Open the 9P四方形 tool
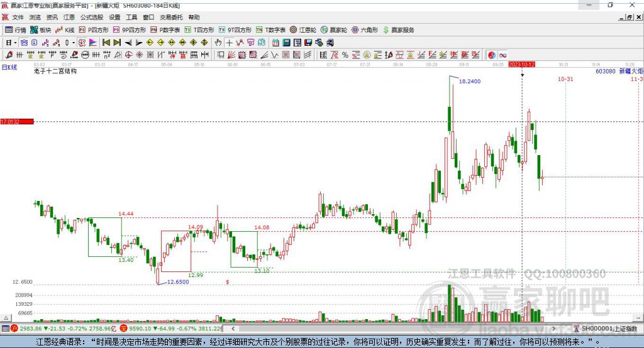This screenshot has height=348, width=644. [130, 30]
